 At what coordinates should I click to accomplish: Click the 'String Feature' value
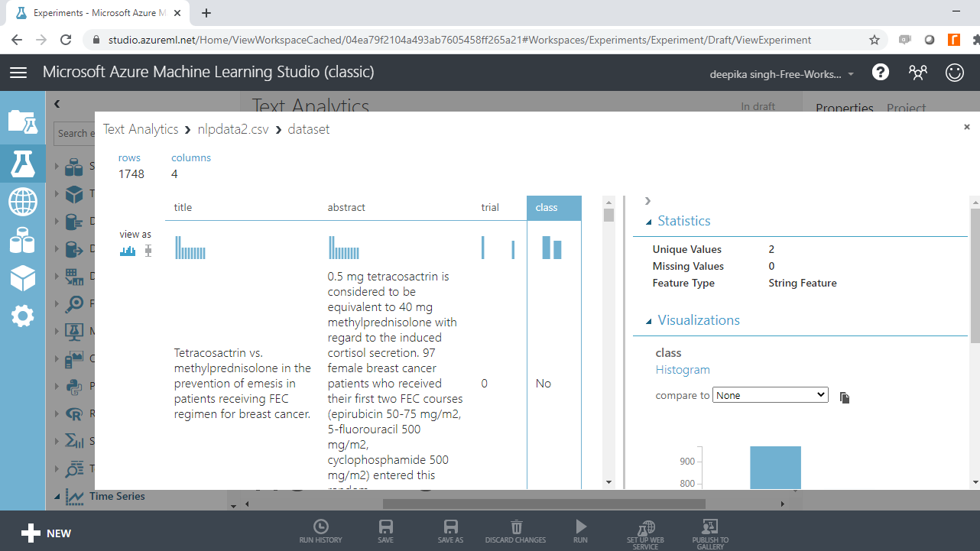(x=803, y=283)
